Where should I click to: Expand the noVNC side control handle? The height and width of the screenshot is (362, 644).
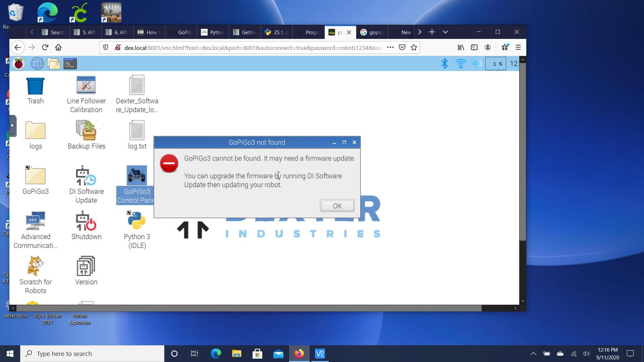pos(12,126)
